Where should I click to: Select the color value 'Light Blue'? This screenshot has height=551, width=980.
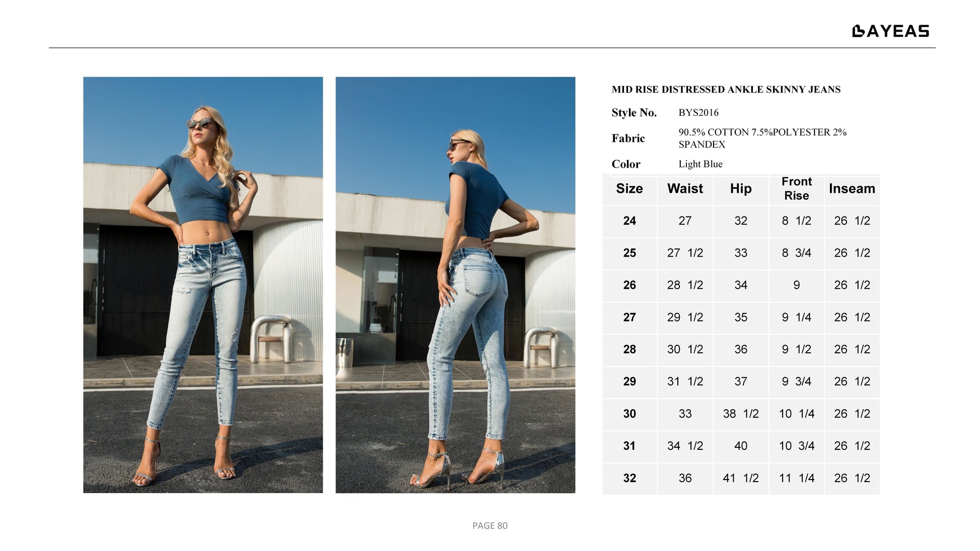click(x=701, y=164)
